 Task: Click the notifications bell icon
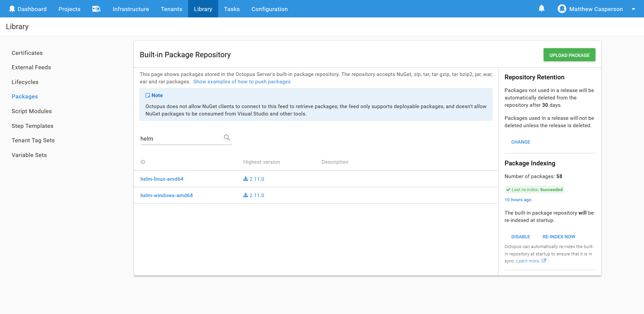541,8
